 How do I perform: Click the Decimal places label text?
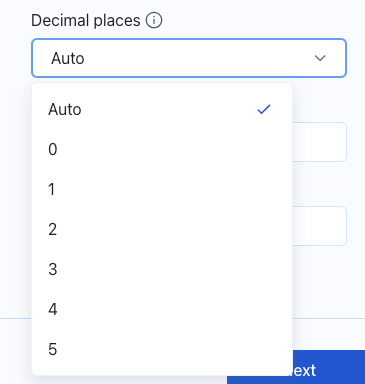pos(86,20)
